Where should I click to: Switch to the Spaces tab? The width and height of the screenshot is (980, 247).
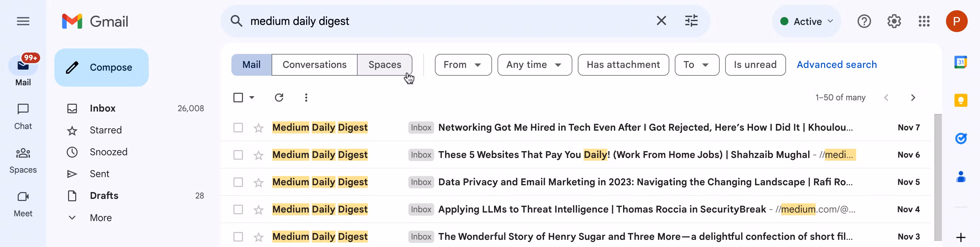pos(385,65)
